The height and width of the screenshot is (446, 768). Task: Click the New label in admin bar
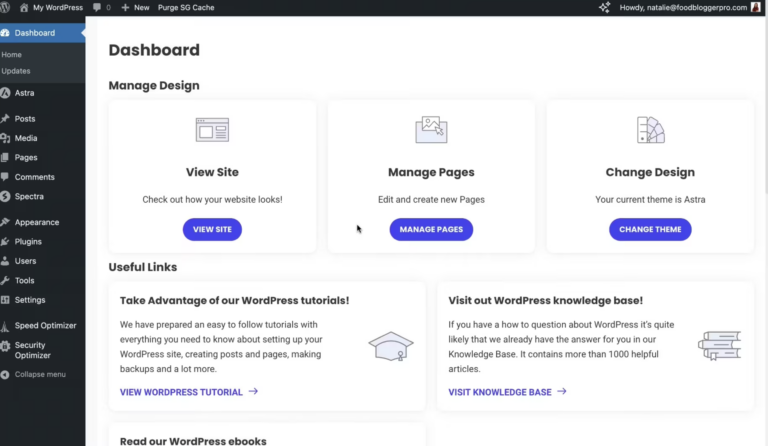pos(142,7)
